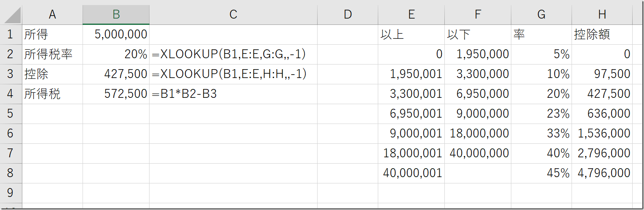Click the 控除額 header cell
The image size is (644, 210).
[602, 35]
